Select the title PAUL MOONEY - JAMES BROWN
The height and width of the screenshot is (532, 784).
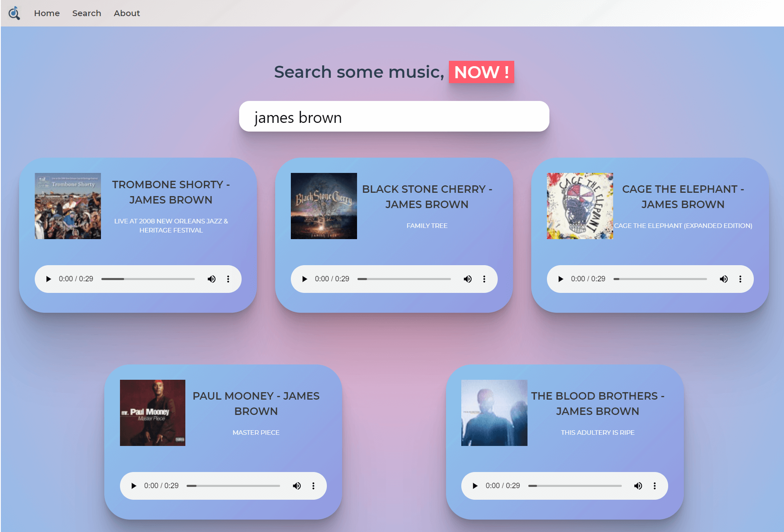256,404
